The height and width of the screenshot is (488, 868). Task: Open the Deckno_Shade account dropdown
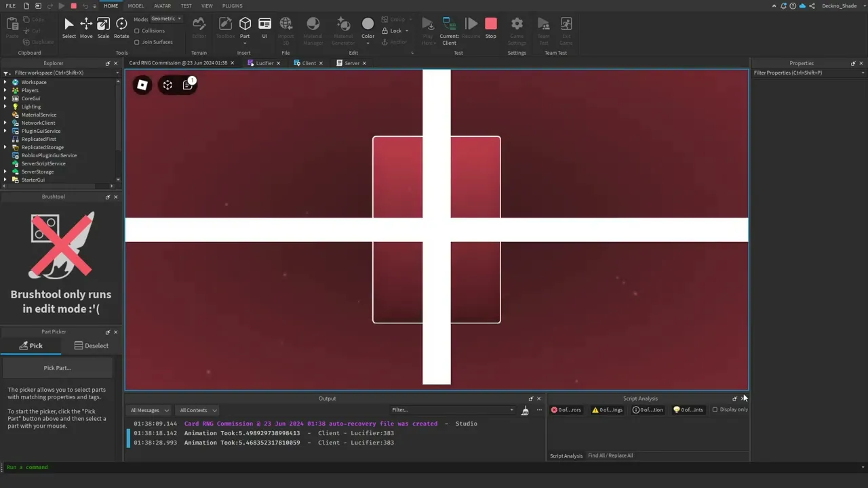point(843,6)
